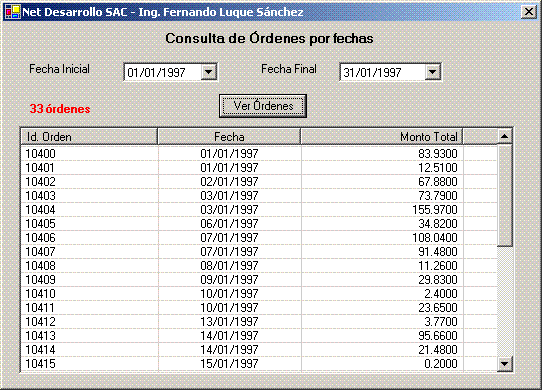This screenshot has height=390, width=542.
Task: Select order Id 10406 cell
Action: click(90, 238)
